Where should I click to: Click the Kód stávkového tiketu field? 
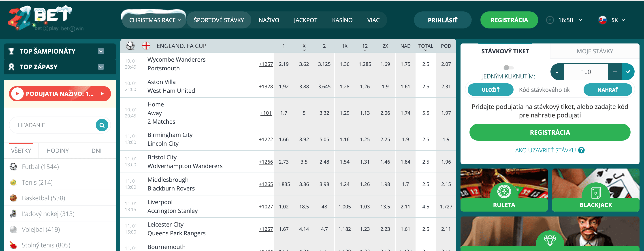click(x=548, y=90)
